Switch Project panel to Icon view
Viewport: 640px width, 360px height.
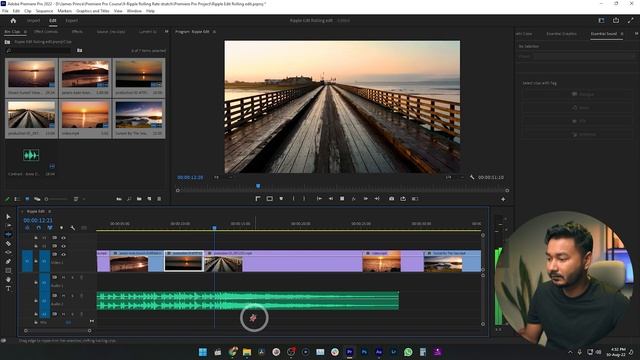(x=27, y=199)
